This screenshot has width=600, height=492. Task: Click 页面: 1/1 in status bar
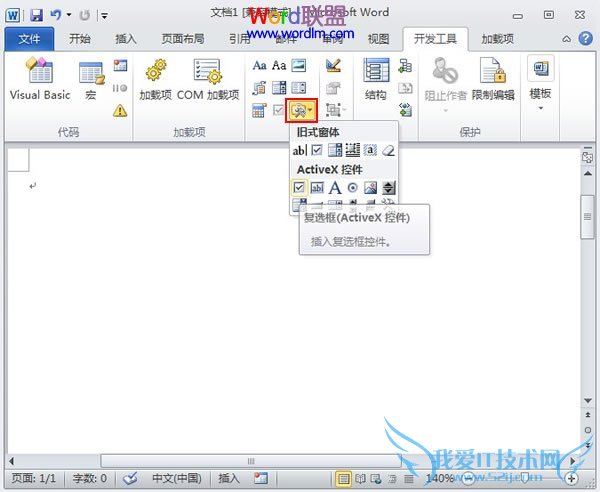34,478
